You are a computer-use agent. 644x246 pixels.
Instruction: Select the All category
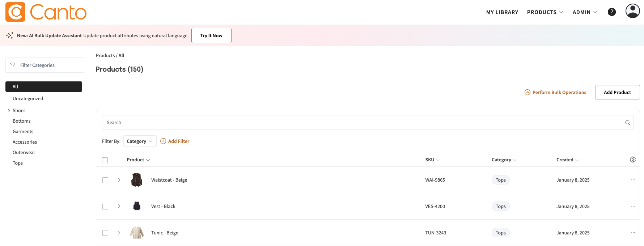(x=44, y=86)
